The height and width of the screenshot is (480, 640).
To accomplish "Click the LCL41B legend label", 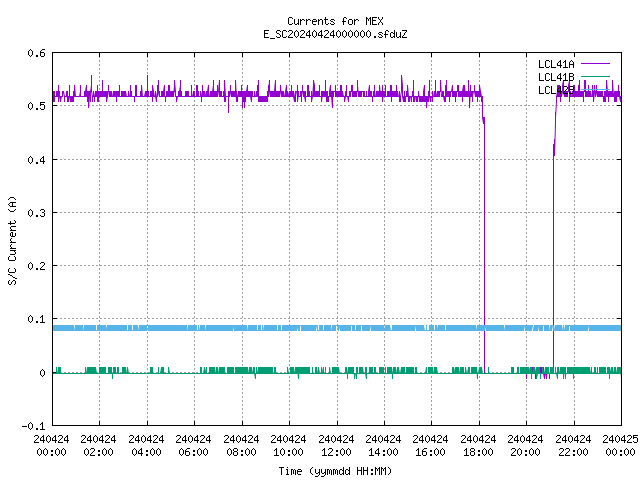I will coord(556,77).
